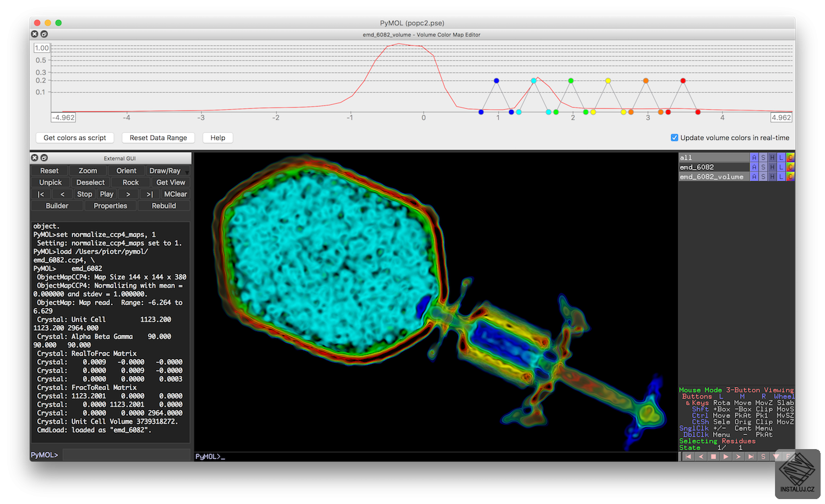Click the Unpick button
Image resolution: width=825 pixels, height=504 pixels.
click(x=51, y=182)
